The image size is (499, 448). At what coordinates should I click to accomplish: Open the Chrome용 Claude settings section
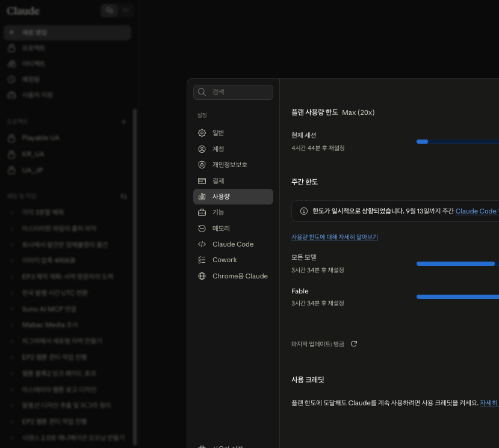[x=233, y=276]
